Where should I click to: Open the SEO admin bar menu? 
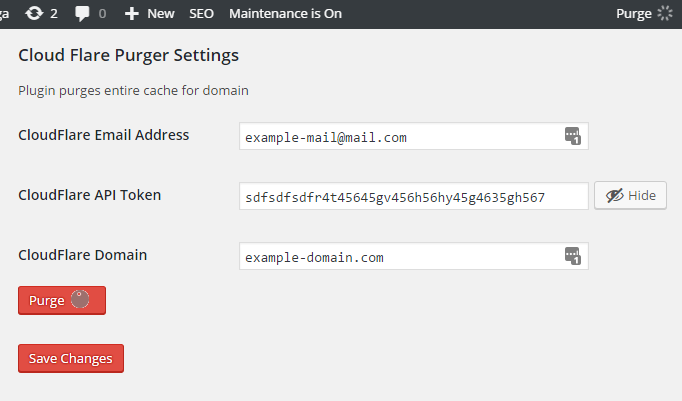click(202, 14)
